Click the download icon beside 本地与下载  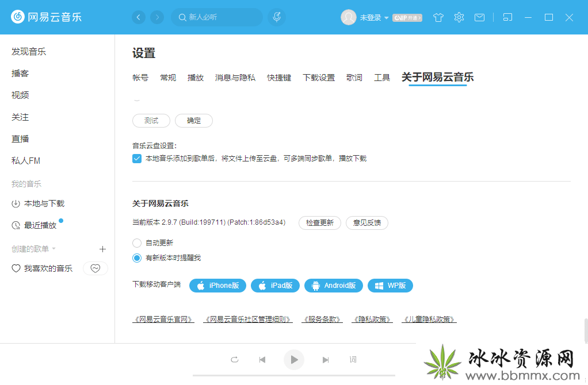(16, 204)
